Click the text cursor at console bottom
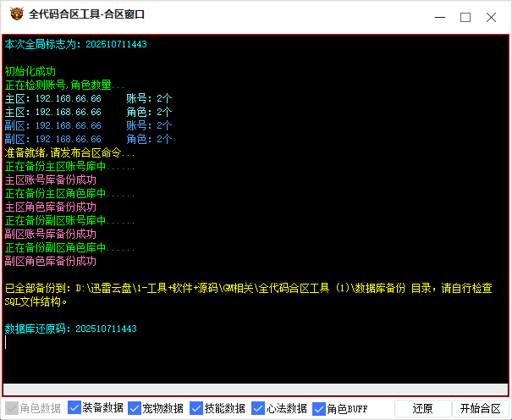The image size is (512, 420). [x=7, y=342]
